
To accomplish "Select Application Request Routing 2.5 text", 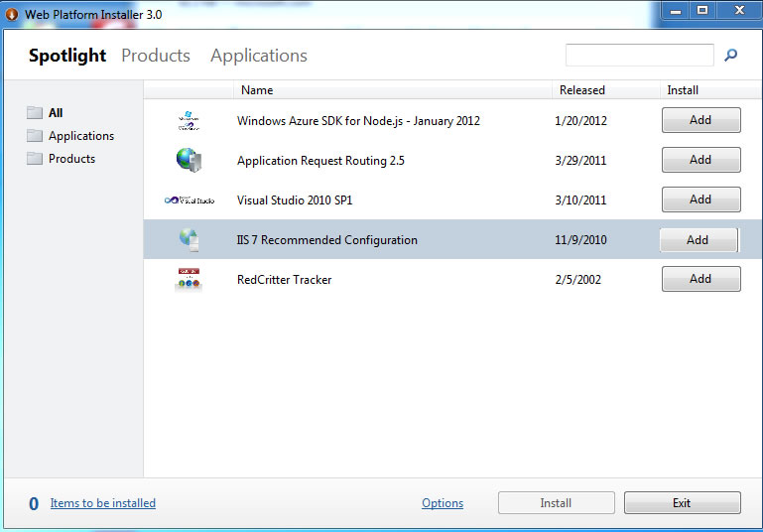I will (x=320, y=161).
